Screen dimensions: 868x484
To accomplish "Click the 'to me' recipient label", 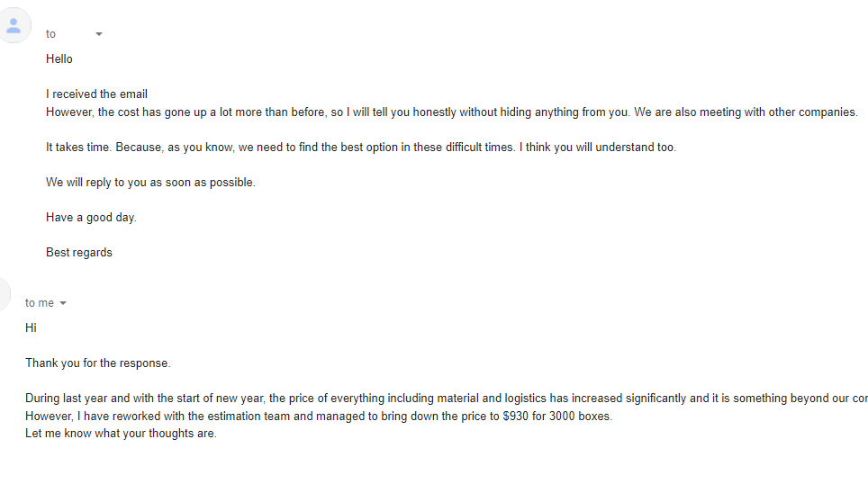I will tap(40, 303).
